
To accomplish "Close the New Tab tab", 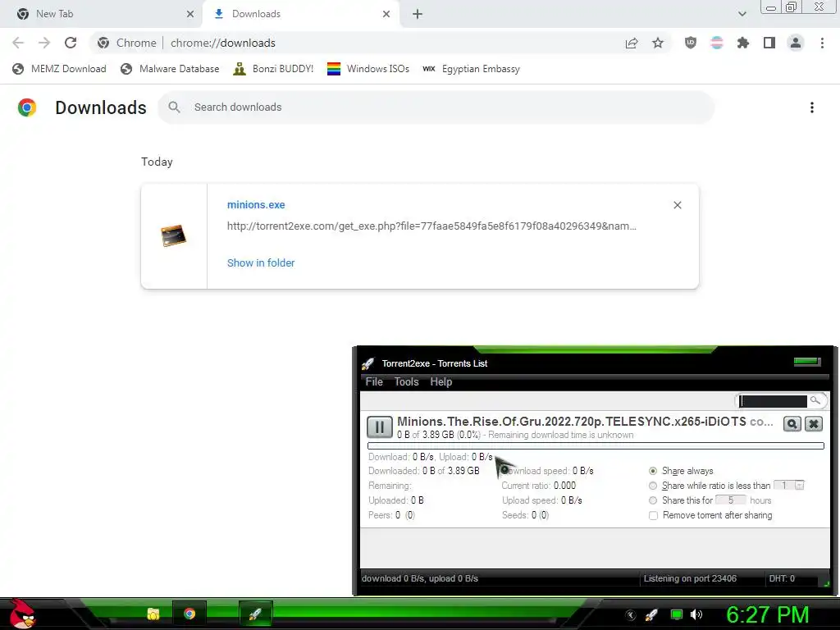I will [x=190, y=14].
